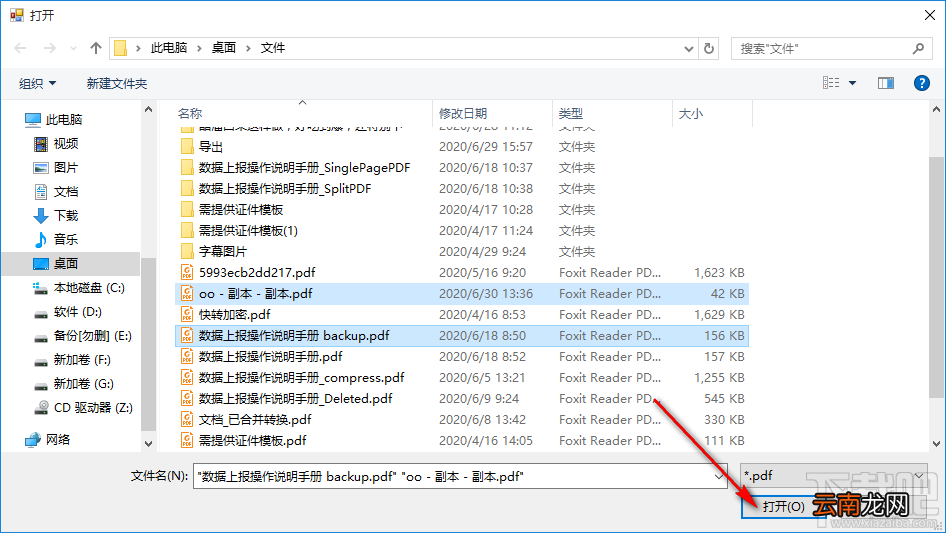Open 软件 (D:) drive
Viewport: 946px width, 533px height.
pos(68,312)
